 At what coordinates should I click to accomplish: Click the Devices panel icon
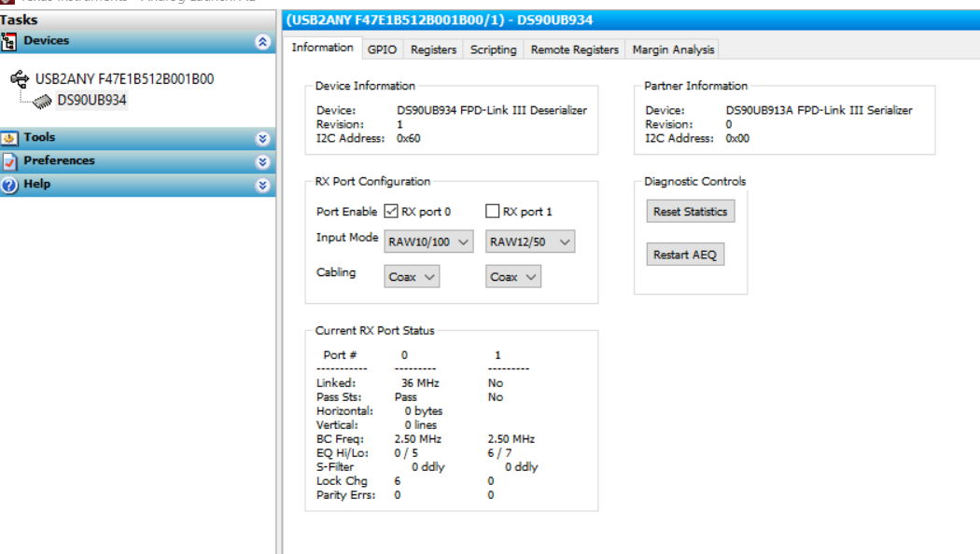pos(8,42)
